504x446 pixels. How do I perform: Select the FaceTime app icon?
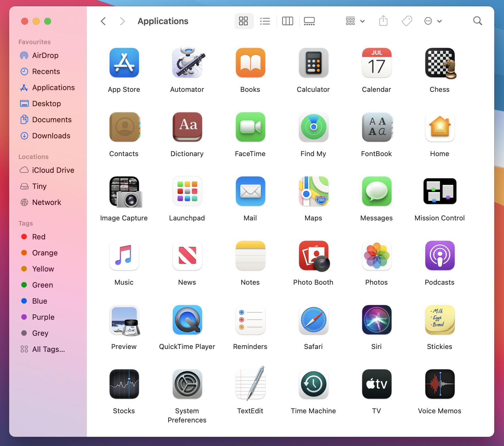click(250, 127)
